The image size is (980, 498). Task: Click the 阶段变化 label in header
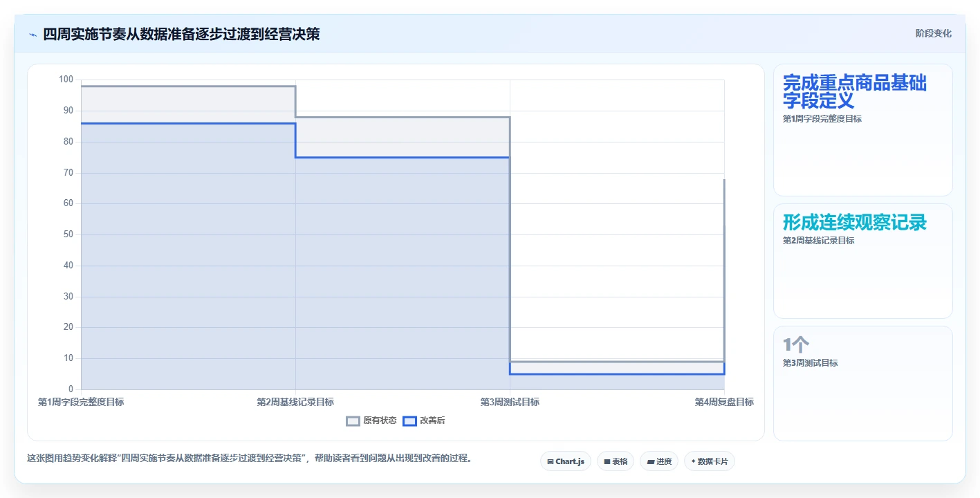pos(934,33)
